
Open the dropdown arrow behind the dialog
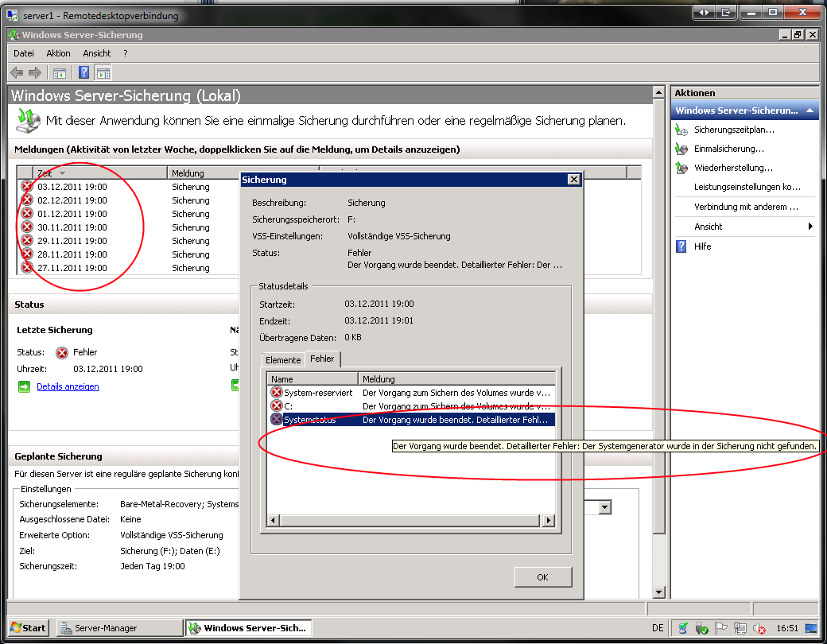click(605, 507)
